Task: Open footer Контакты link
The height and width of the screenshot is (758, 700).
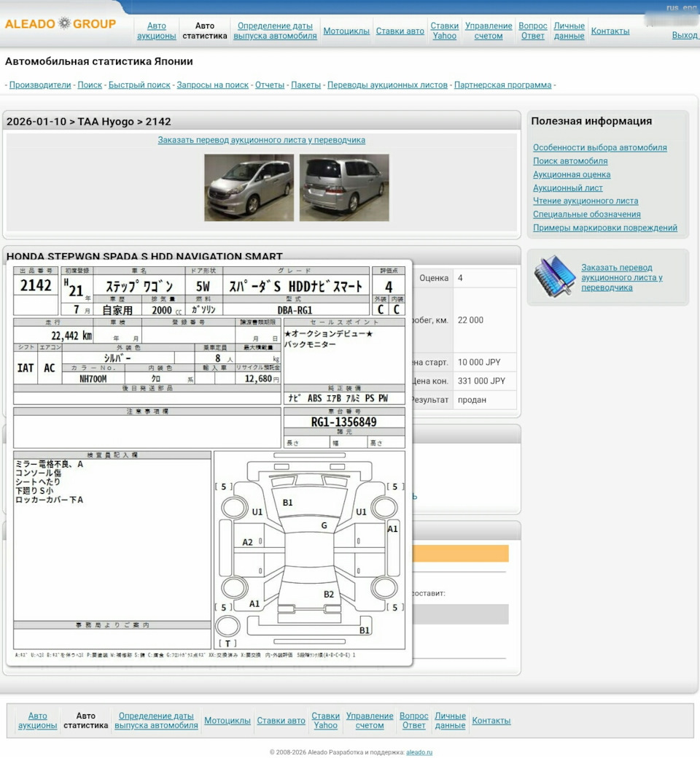Action: (491, 721)
